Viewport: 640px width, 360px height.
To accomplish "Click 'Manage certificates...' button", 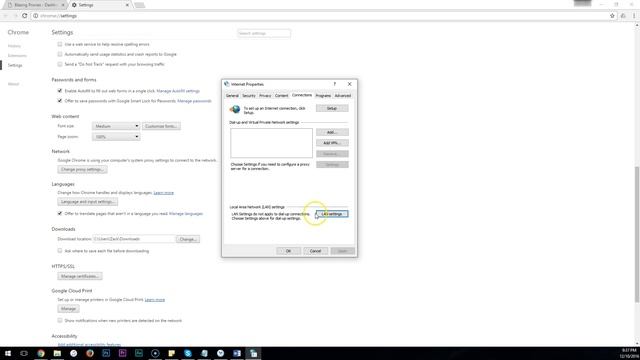I will 80,276.
